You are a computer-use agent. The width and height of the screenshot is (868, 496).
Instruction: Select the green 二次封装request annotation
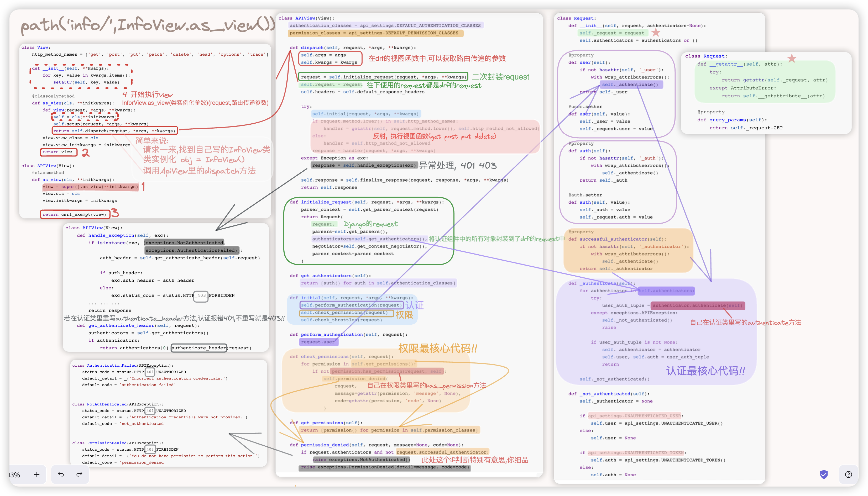[x=500, y=77]
